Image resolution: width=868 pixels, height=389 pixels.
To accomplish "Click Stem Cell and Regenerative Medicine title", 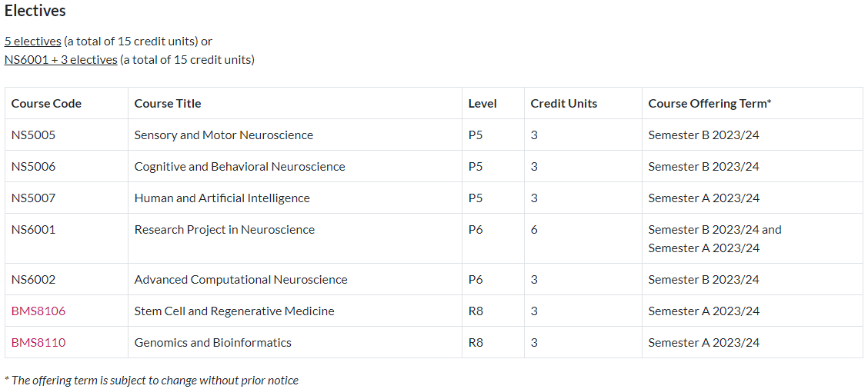I will coord(234,311).
